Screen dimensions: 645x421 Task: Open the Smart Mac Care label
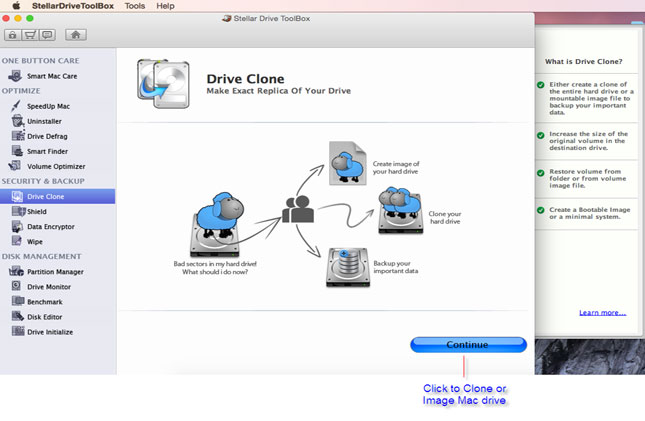coord(52,76)
